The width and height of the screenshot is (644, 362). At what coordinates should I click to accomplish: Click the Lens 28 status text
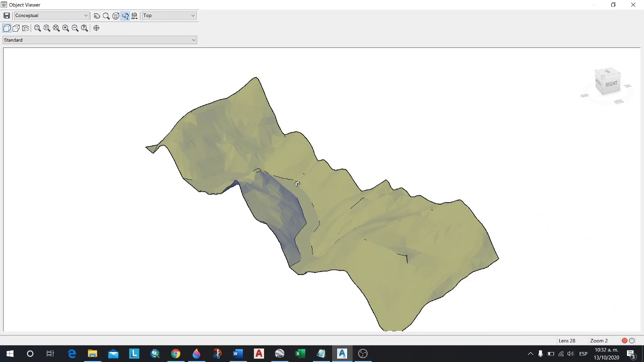(x=567, y=341)
